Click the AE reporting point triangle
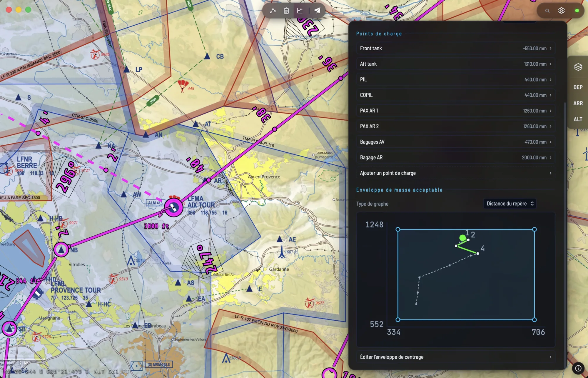588x378 pixels. (x=280, y=239)
